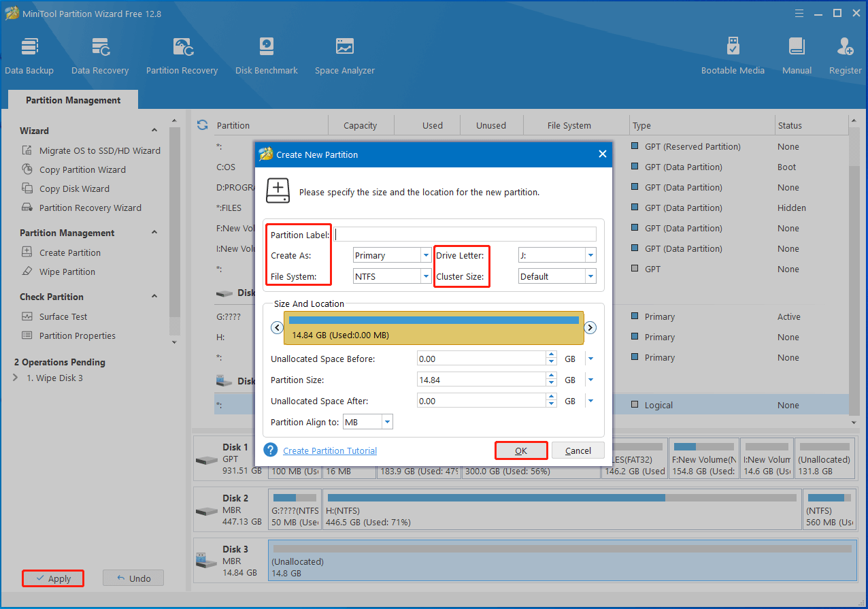Increase Partition Size with up spinner
This screenshot has height=609, width=868.
pyautogui.click(x=551, y=376)
